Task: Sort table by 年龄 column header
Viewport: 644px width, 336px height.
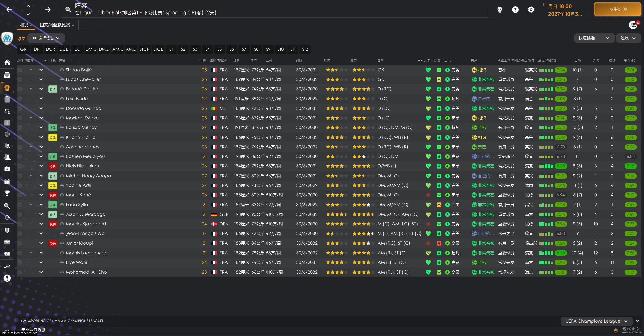Action: pos(203,60)
